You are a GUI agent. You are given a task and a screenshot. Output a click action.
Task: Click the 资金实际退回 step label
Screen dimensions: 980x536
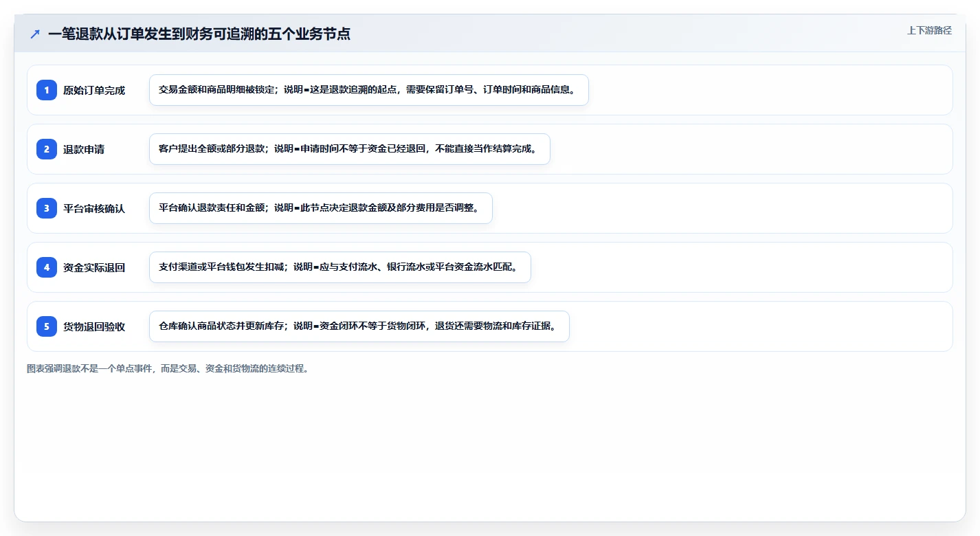point(94,267)
